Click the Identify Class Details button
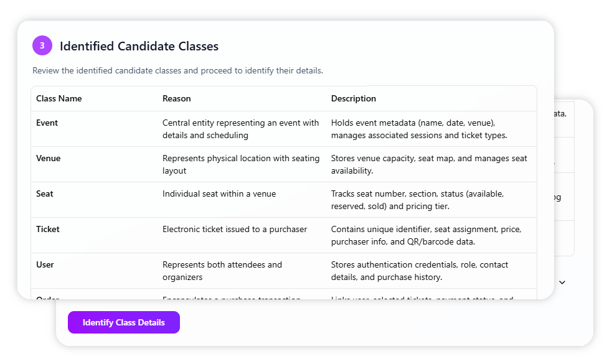Viewport: 612px width, 364px height. pyautogui.click(x=124, y=322)
